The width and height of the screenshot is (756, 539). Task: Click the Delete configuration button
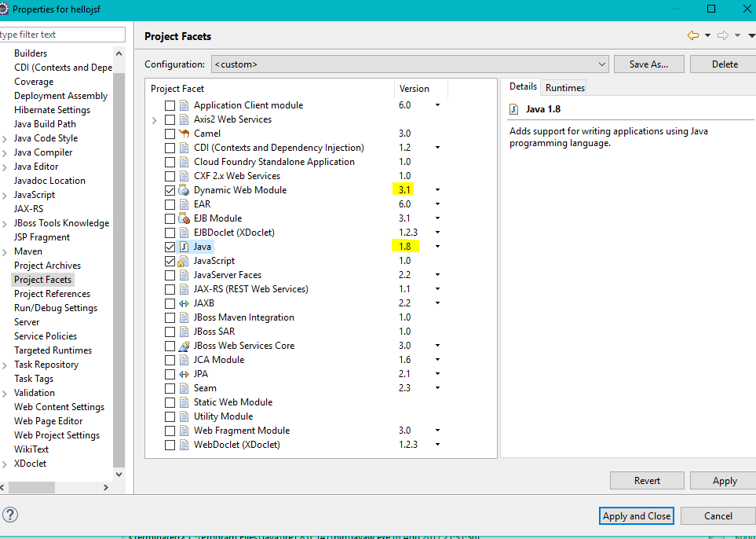coord(724,64)
